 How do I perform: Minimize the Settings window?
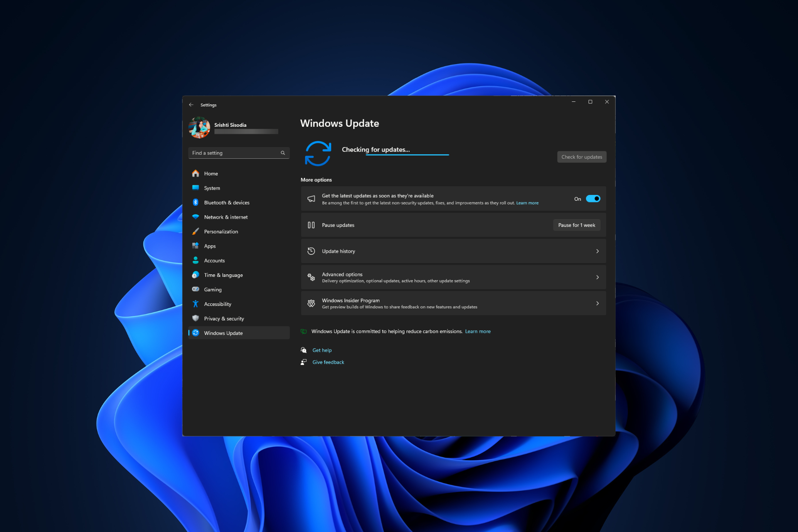click(x=574, y=102)
